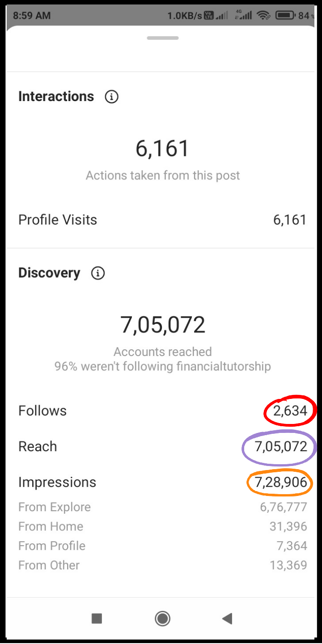The image size is (322, 644).
Task: Tap the From Profile impressions row
Action: pyautogui.click(x=162, y=546)
